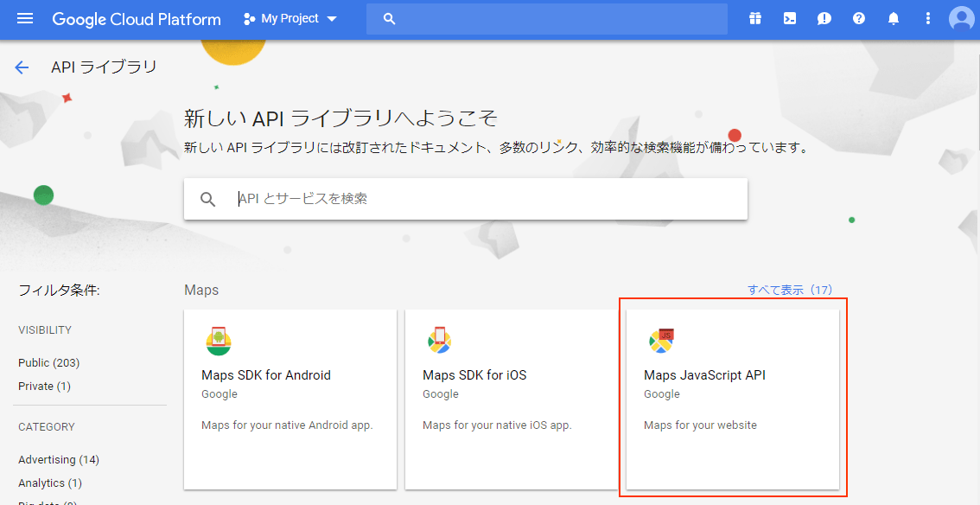
Task: Click 'Maps for your website' description
Action: (x=700, y=425)
